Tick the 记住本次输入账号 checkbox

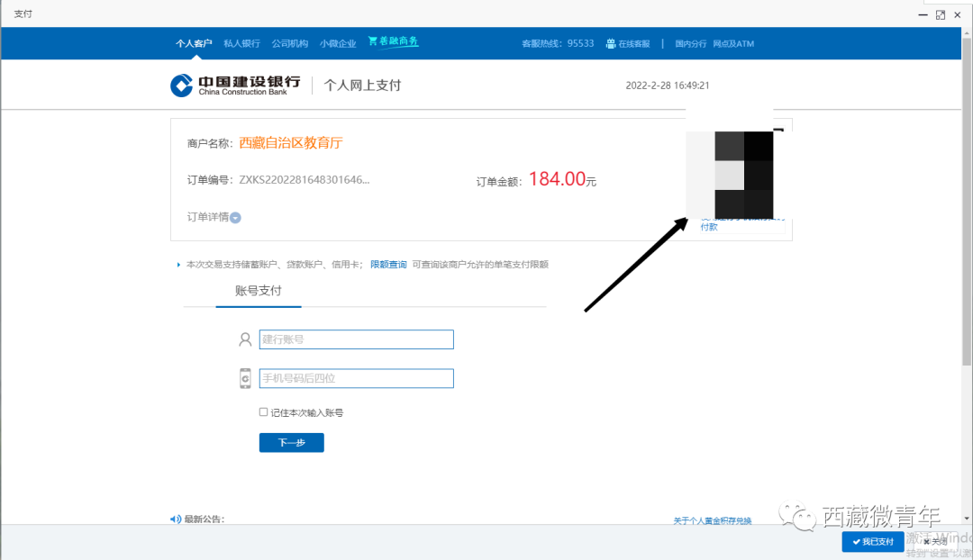pos(263,412)
